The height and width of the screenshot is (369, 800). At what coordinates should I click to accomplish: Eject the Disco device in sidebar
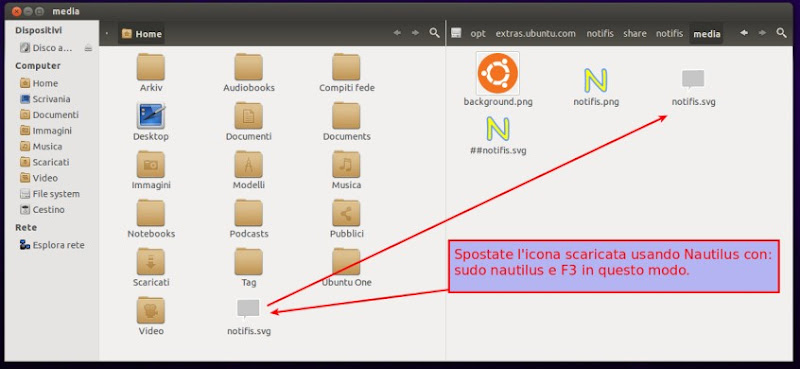point(88,48)
